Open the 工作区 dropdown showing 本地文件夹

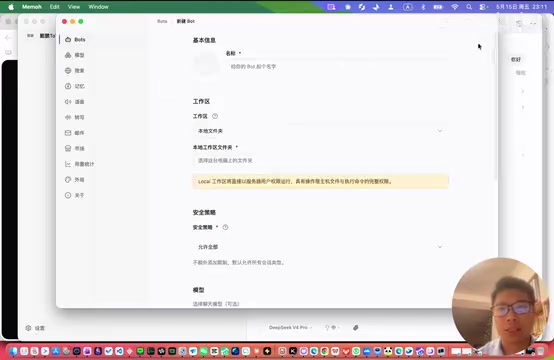[x=320, y=131]
